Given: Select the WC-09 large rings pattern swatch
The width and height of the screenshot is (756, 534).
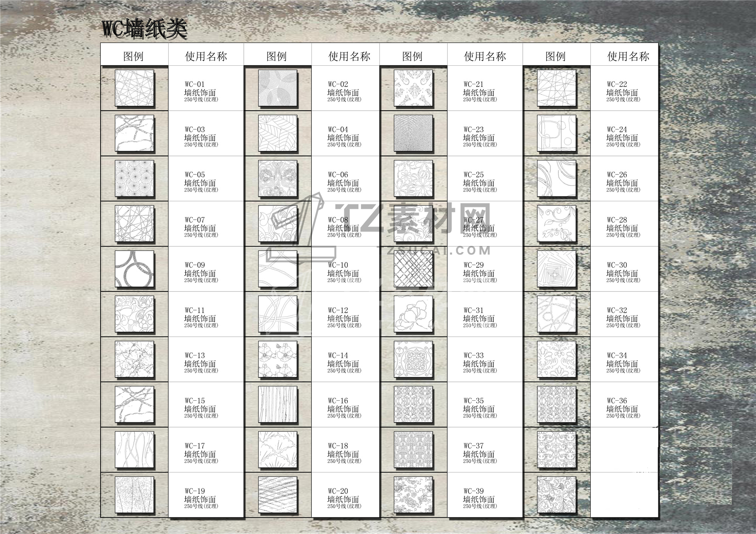Looking at the screenshot, I should pyautogui.click(x=134, y=269).
